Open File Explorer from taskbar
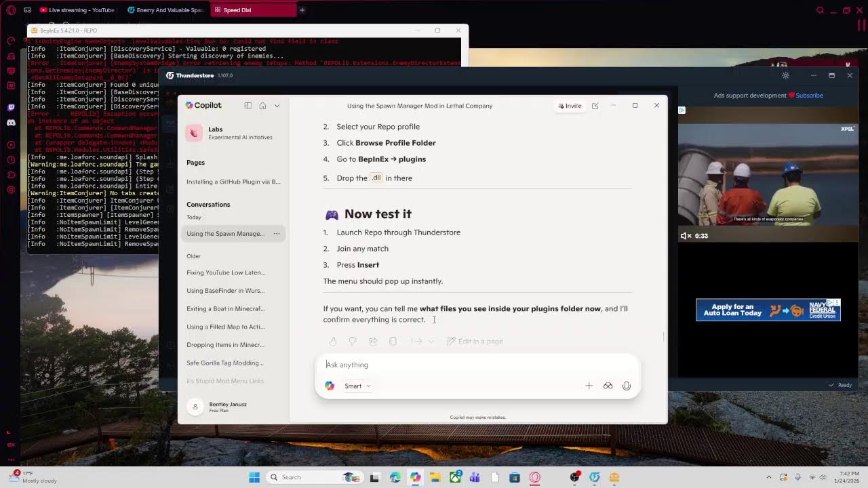Image resolution: width=868 pixels, height=488 pixels. coord(435,477)
